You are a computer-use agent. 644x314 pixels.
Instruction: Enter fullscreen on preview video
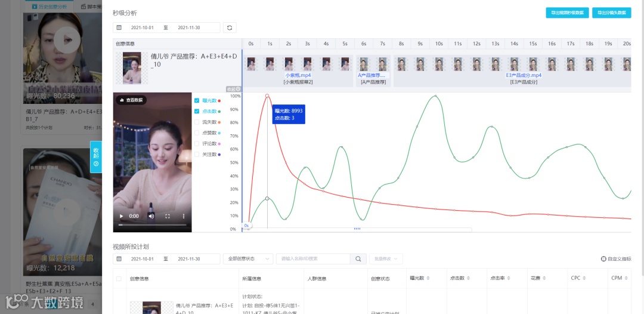168,216
